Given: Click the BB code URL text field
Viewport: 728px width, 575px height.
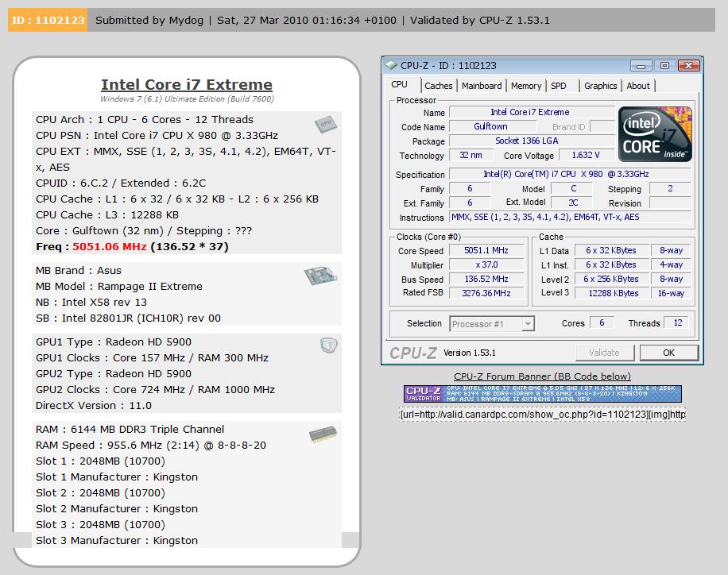Looking at the screenshot, I should click(x=542, y=414).
